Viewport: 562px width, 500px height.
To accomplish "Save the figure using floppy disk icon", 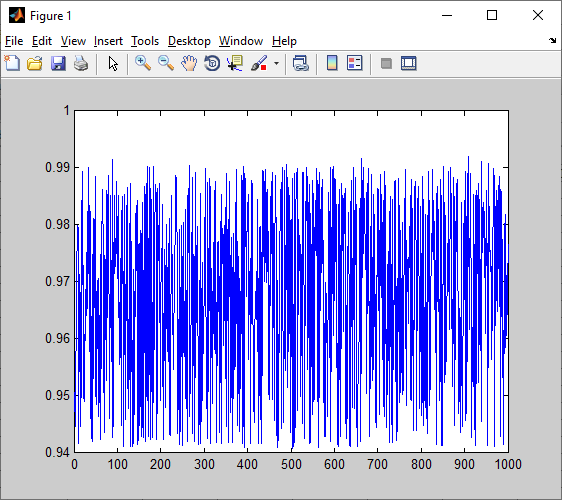I will pos(58,63).
